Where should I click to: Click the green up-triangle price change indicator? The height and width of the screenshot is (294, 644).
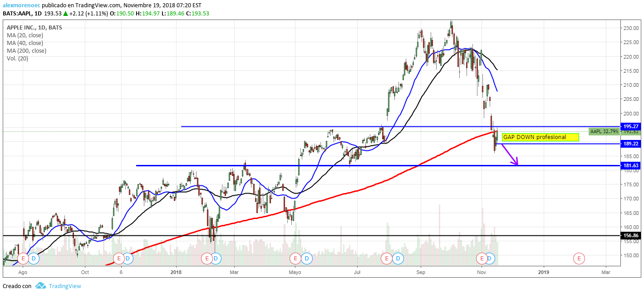(x=65, y=14)
